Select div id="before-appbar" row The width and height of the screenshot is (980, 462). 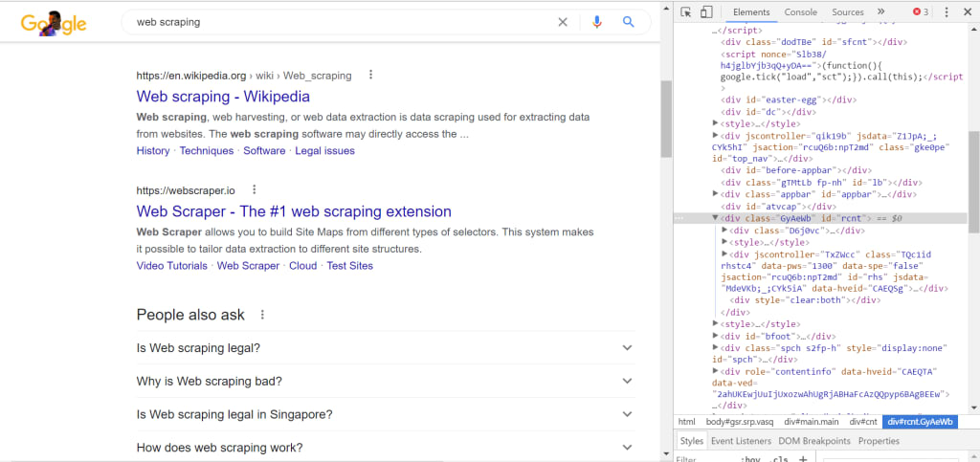coord(795,170)
